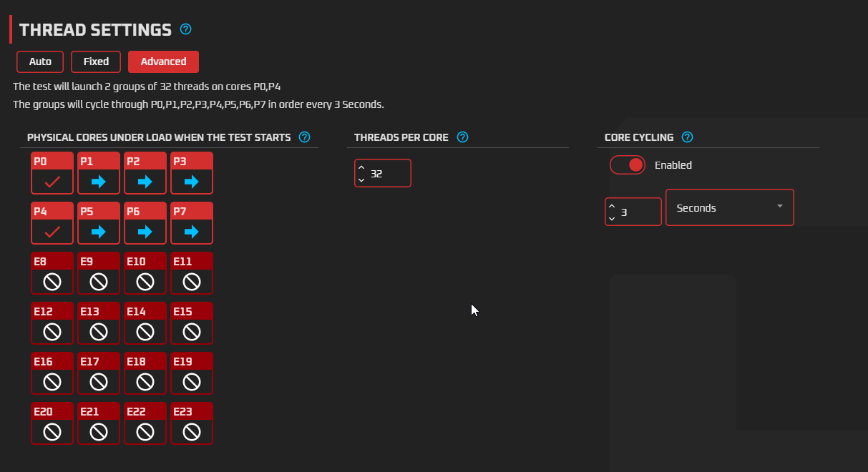Increase threads per core with up arrow

(x=361, y=168)
